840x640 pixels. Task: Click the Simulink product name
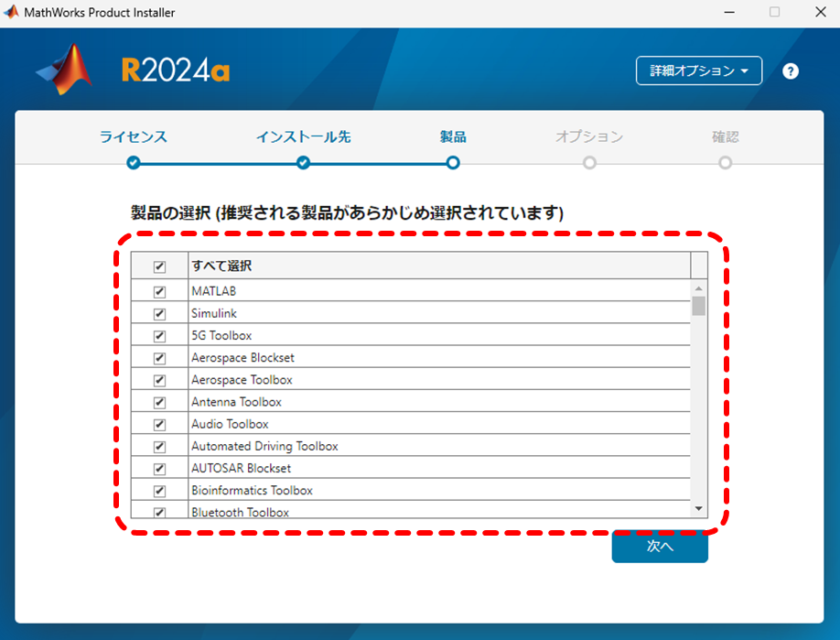[x=214, y=313]
